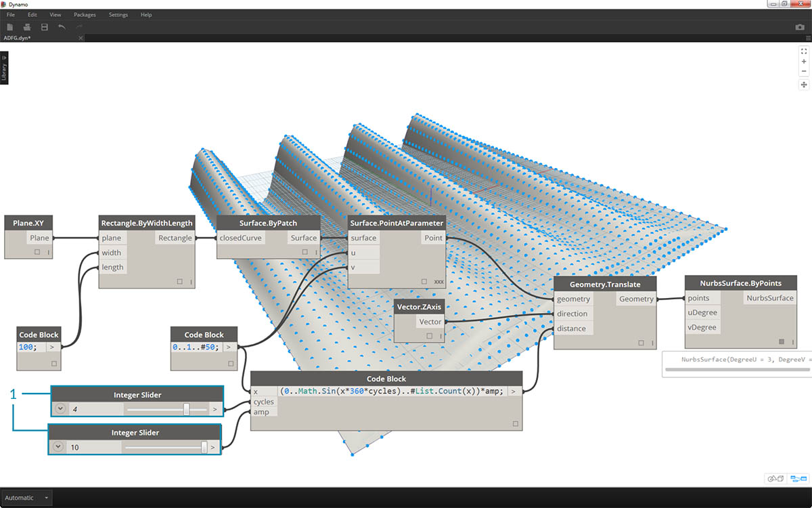The width and height of the screenshot is (812, 508).
Task: Undo the last action via toolbar
Action: pyautogui.click(x=62, y=27)
